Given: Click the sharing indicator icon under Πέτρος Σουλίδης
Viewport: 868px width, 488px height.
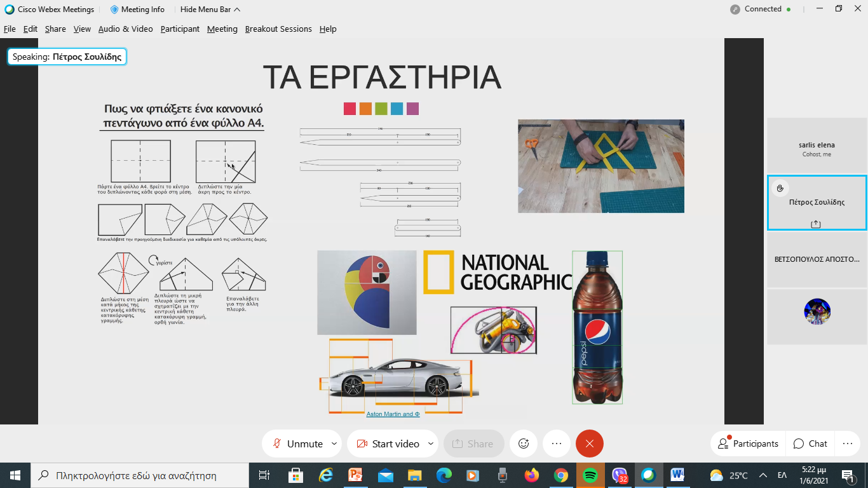Looking at the screenshot, I should (816, 224).
